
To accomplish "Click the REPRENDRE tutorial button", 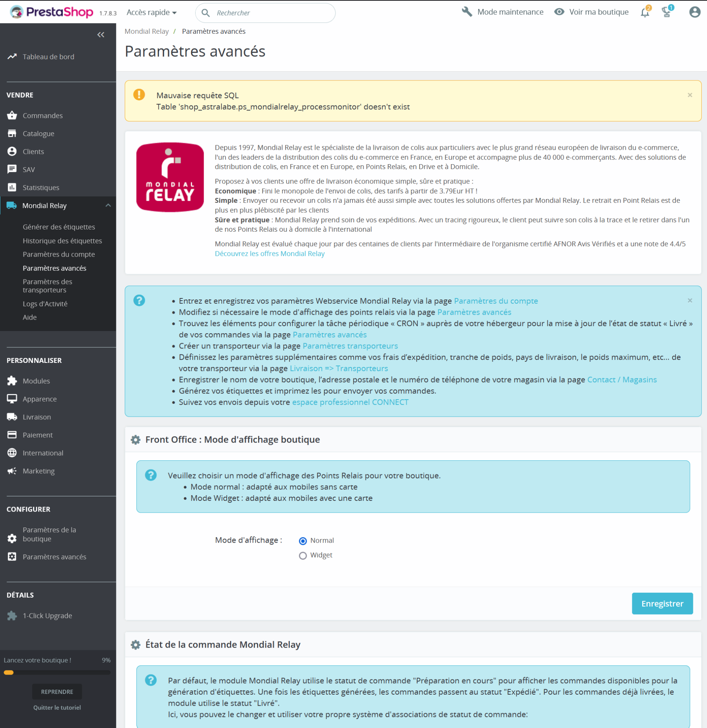I will (57, 692).
